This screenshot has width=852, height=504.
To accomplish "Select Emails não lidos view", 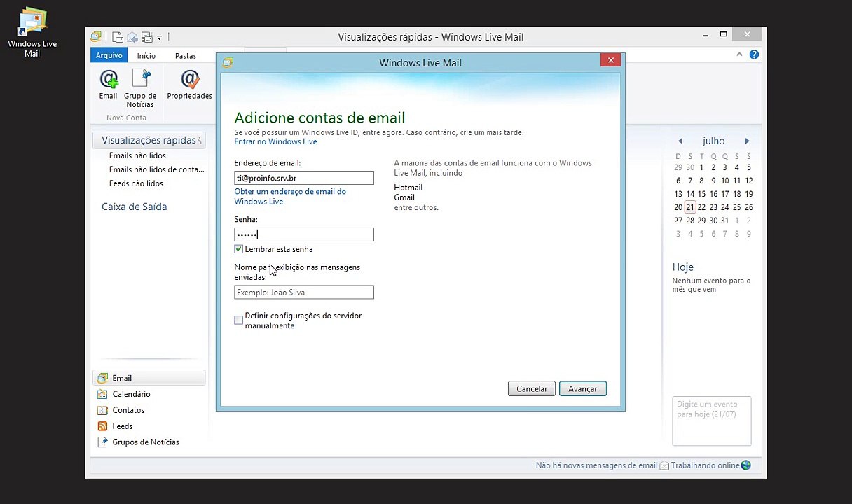I will (137, 155).
